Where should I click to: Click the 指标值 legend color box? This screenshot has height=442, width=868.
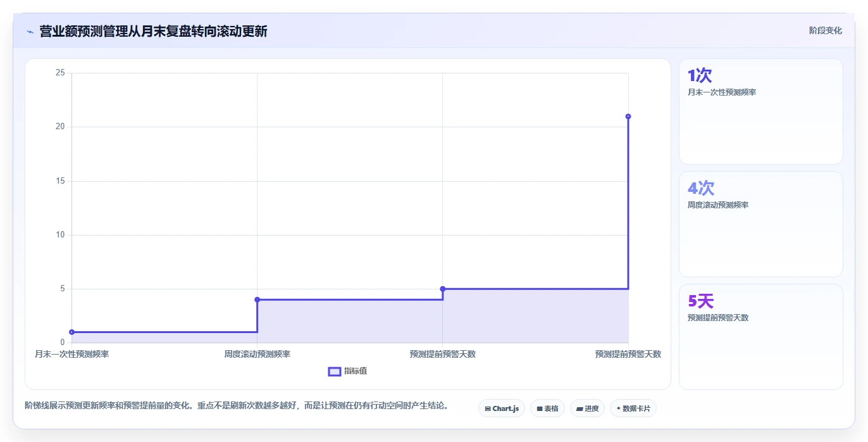pyautogui.click(x=335, y=371)
